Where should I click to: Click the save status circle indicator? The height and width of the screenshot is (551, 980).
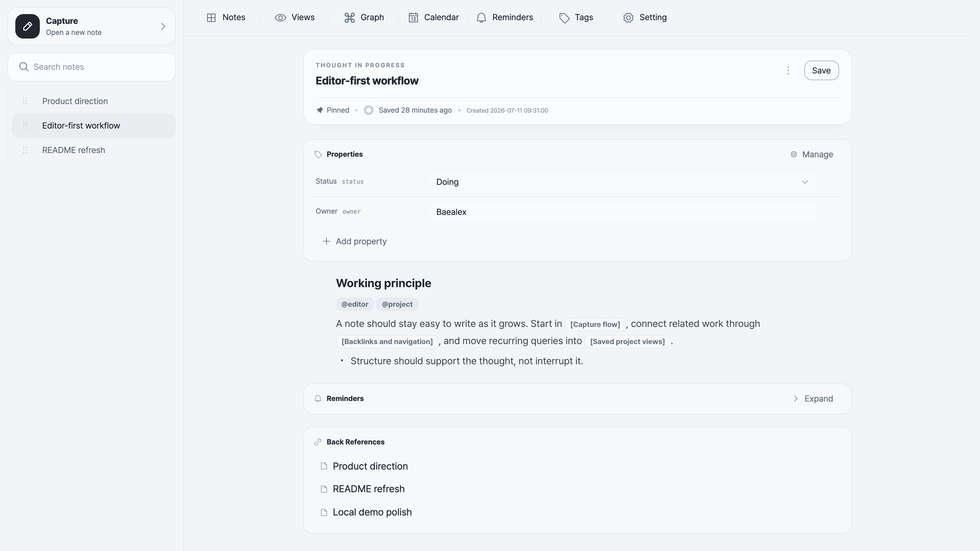368,110
